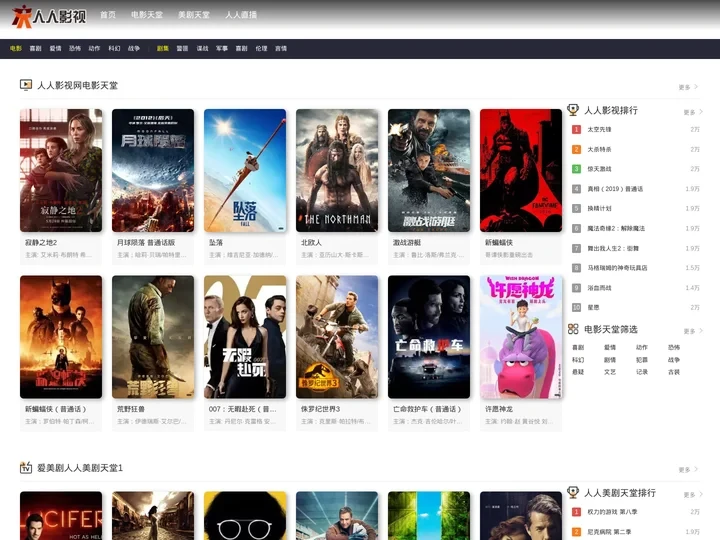This screenshot has width=720, height=540.
Task: Filter by 记录 in 电影天堂筛选
Action: coord(642,372)
